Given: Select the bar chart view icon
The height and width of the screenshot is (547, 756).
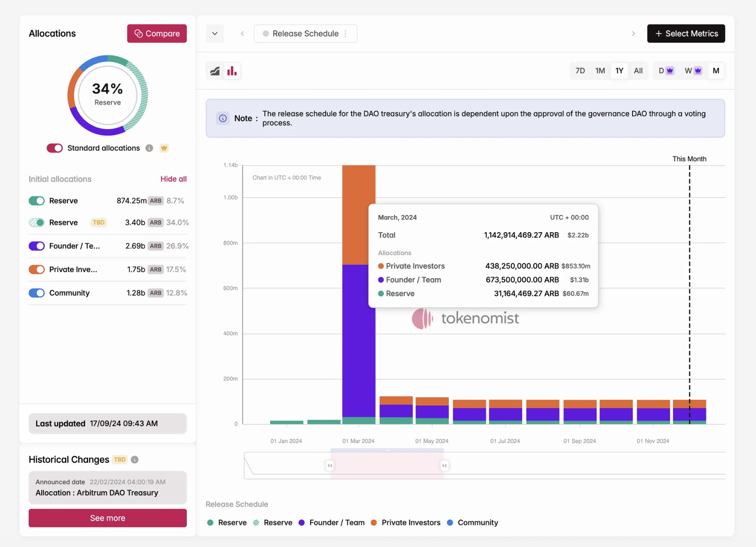Looking at the screenshot, I should click(232, 71).
